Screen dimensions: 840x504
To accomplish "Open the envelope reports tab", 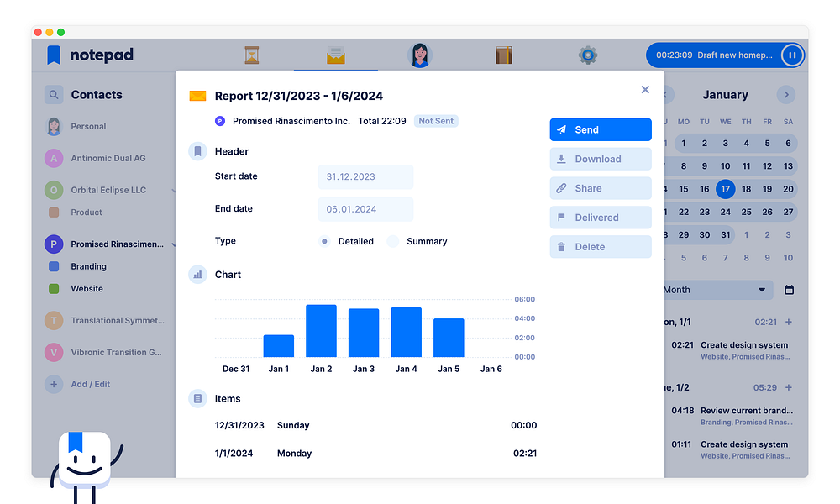I will tap(336, 55).
